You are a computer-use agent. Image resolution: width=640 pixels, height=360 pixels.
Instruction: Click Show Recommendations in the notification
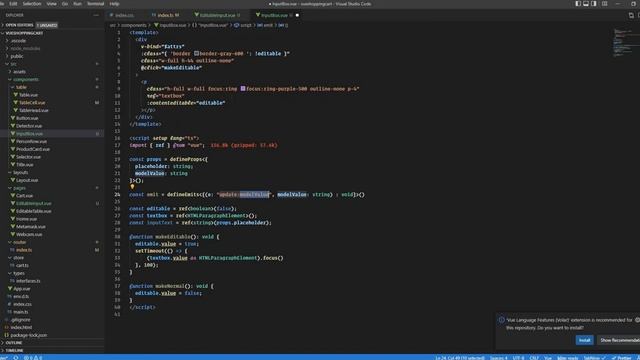[x=618, y=340]
